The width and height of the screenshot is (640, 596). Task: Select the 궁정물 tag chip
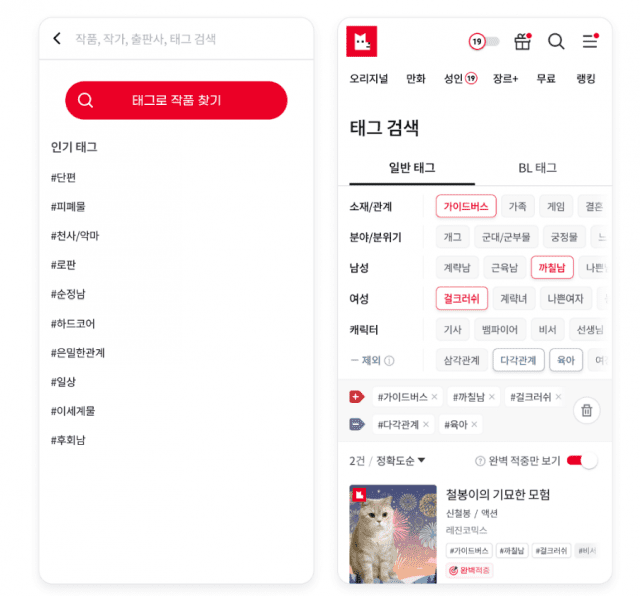tap(564, 237)
